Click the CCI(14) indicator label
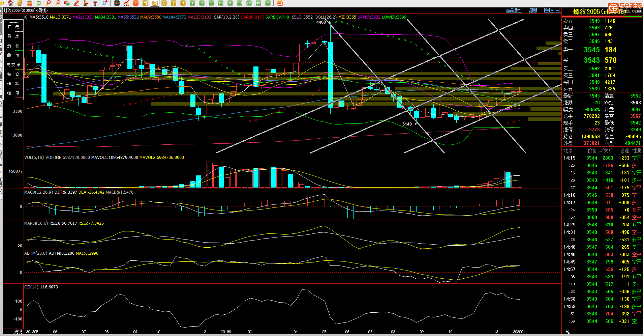The height and width of the screenshot is (336, 644). click(x=31, y=287)
